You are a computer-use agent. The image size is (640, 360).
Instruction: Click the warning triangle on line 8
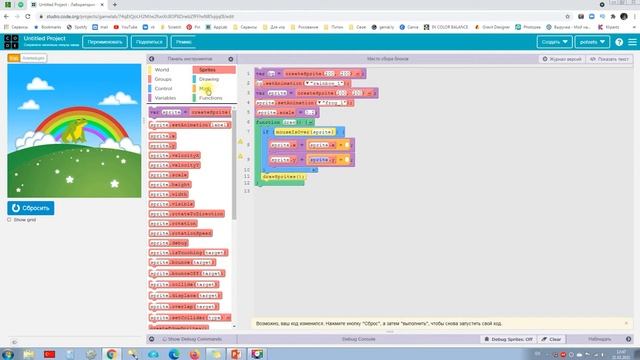(240, 142)
